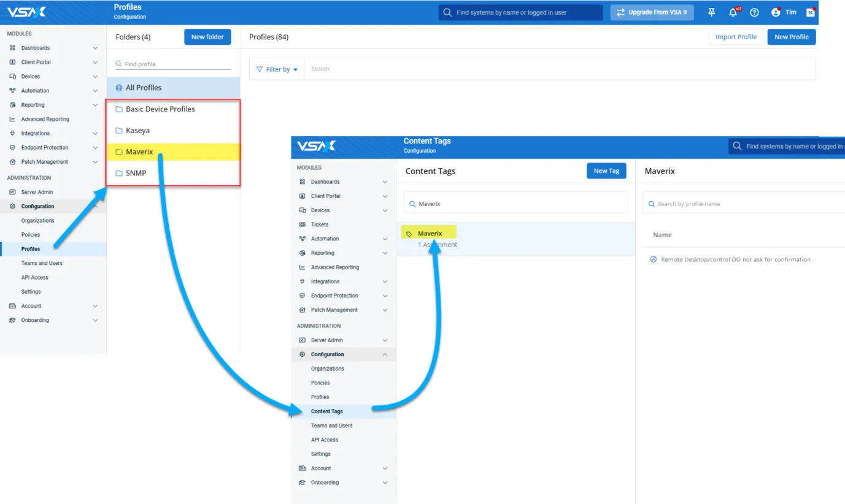
Task: Click the help question mark icon
Action: point(754,12)
